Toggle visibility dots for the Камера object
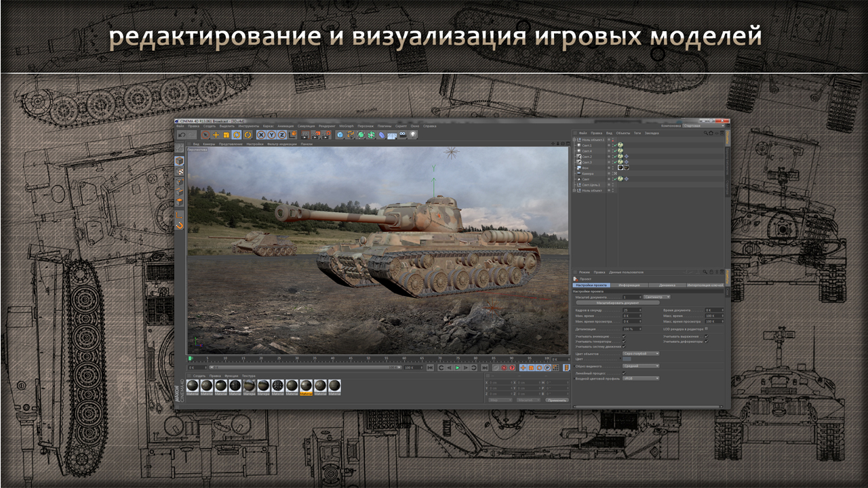This screenshot has width=868, height=488. (613, 174)
